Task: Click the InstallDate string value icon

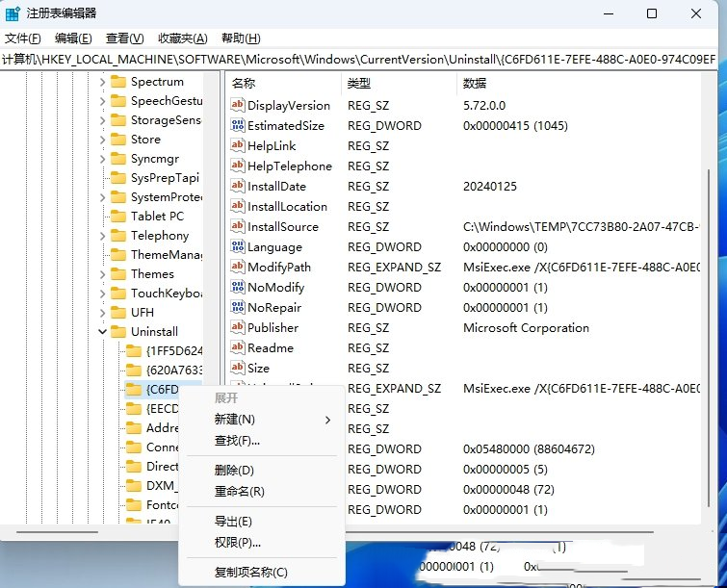Action: tap(238, 186)
